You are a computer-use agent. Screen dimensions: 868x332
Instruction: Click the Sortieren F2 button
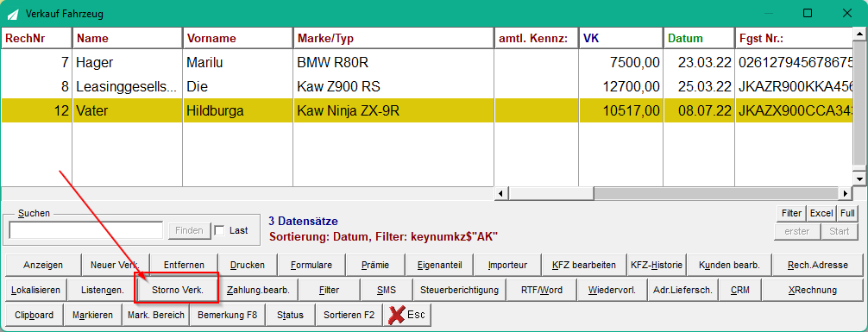click(349, 315)
